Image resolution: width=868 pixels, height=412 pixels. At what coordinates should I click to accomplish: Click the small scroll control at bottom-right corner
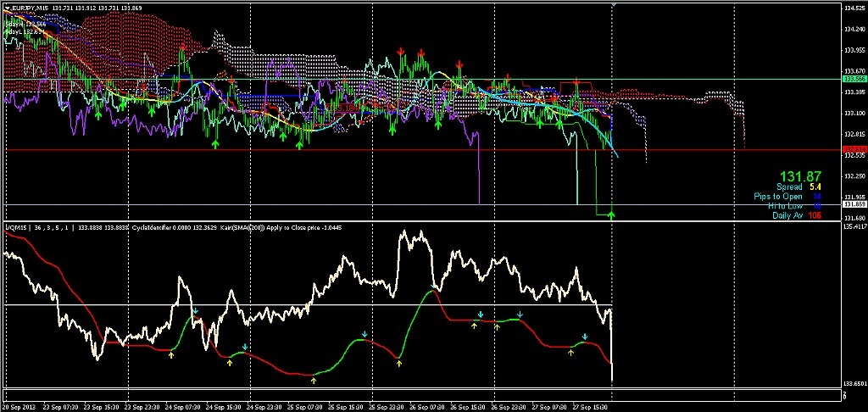[844, 396]
